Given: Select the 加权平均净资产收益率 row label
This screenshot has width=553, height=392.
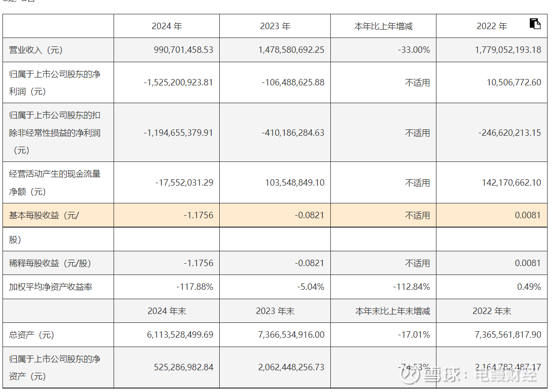Looking at the screenshot, I should pyautogui.click(x=50, y=287).
